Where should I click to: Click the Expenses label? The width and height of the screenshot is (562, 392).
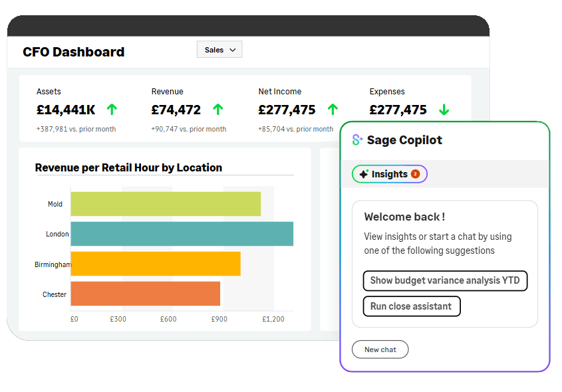[387, 92]
